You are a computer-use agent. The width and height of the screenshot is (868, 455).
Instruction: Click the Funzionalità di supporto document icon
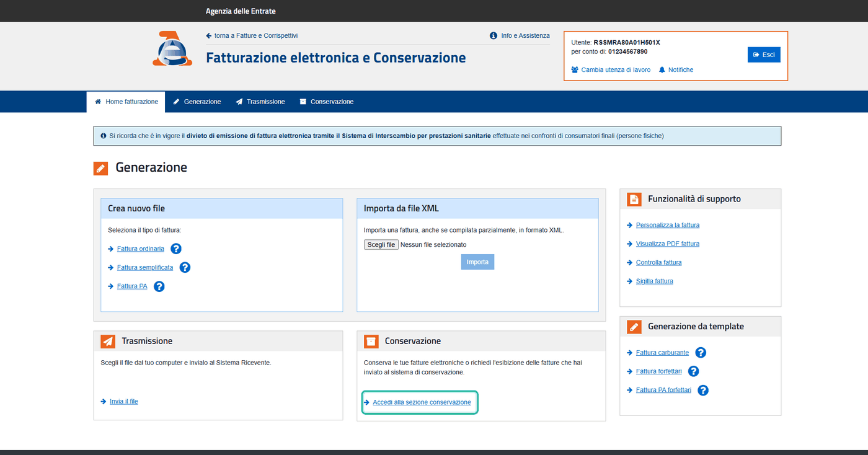(634, 199)
